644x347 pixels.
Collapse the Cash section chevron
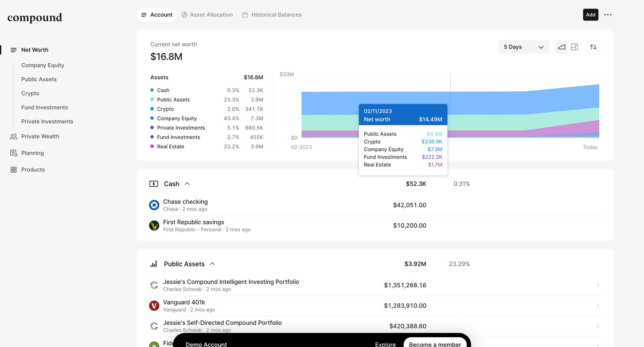187,184
